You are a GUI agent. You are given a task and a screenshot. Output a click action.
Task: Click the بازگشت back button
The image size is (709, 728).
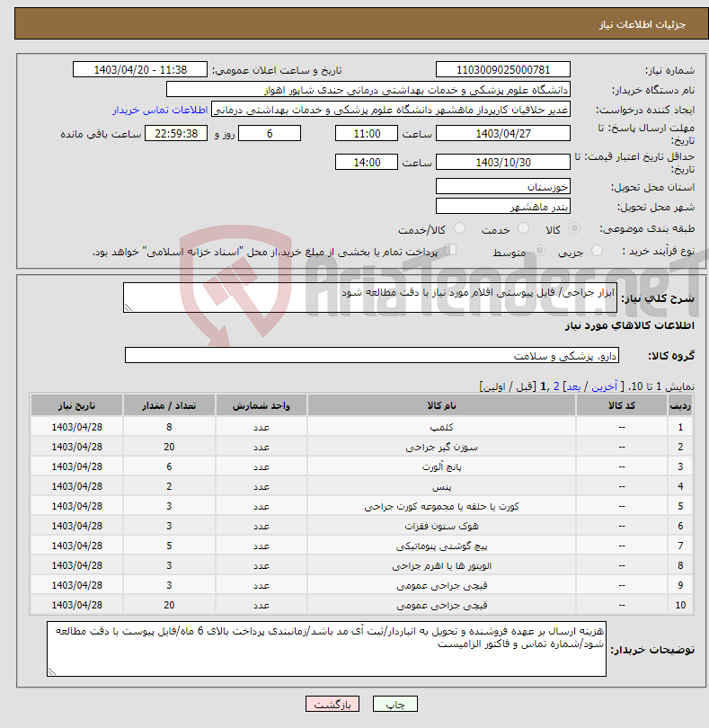coord(332,704)
